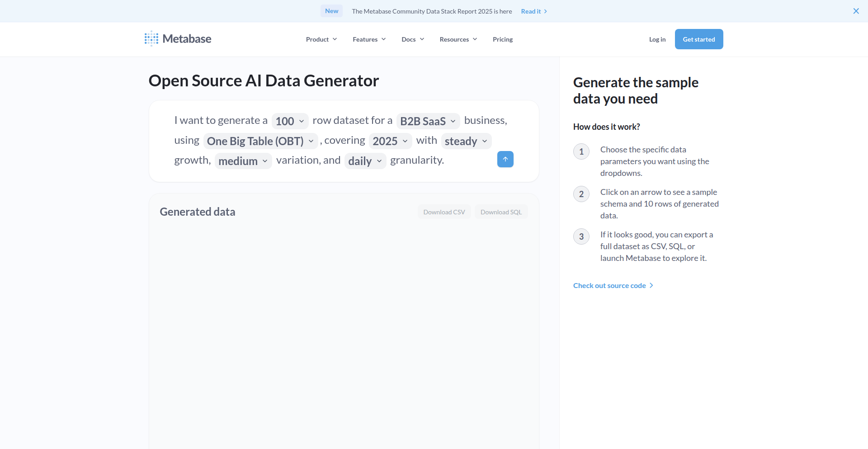868x449 pixels.
Task: Open the Read it report link
Action: click(x=534, y=11)
